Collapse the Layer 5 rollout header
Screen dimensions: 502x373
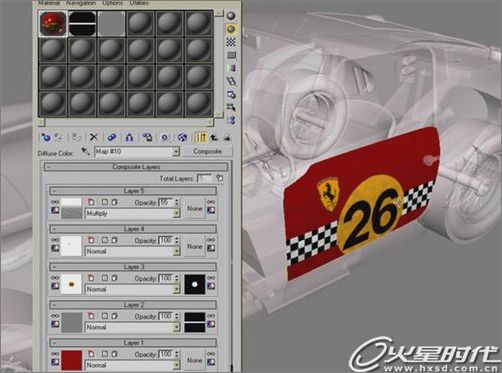click(133, 191)
